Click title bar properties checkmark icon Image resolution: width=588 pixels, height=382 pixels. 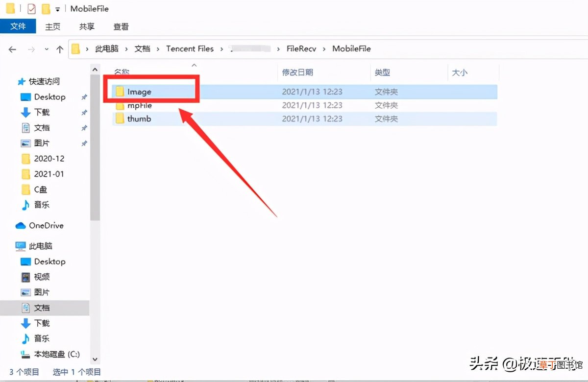[x=31, y=8]
